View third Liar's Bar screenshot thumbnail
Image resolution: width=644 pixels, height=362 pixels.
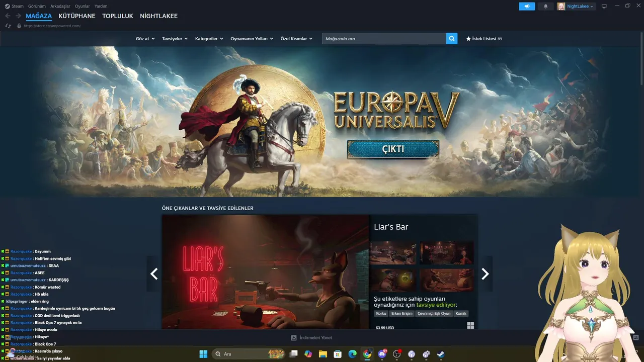click(x=393, y=281)
